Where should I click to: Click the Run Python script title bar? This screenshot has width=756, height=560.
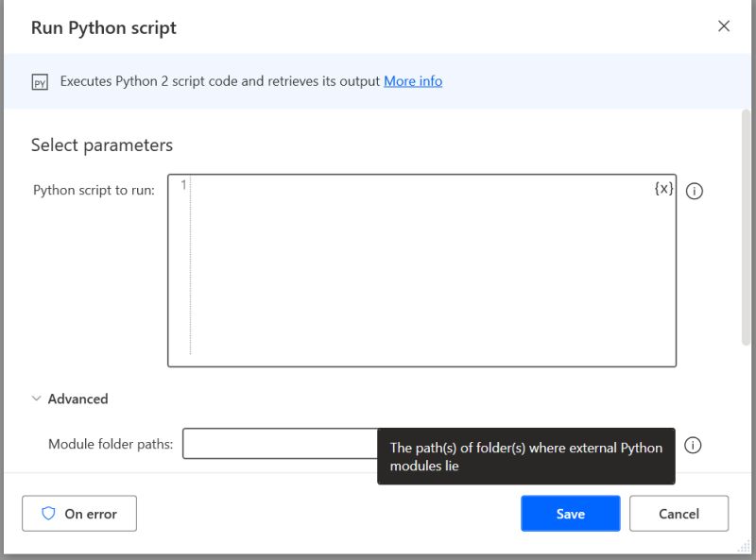point(104,27)
